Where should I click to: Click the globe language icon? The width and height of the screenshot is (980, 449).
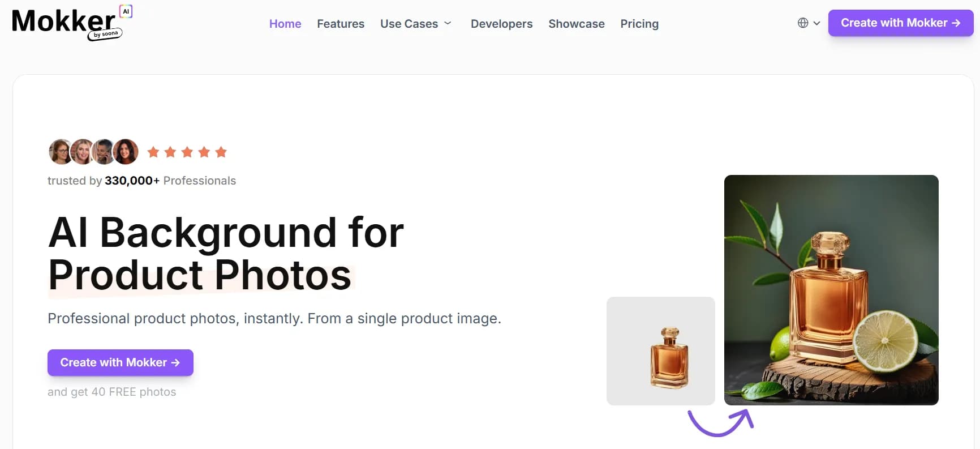click(803, 23)
